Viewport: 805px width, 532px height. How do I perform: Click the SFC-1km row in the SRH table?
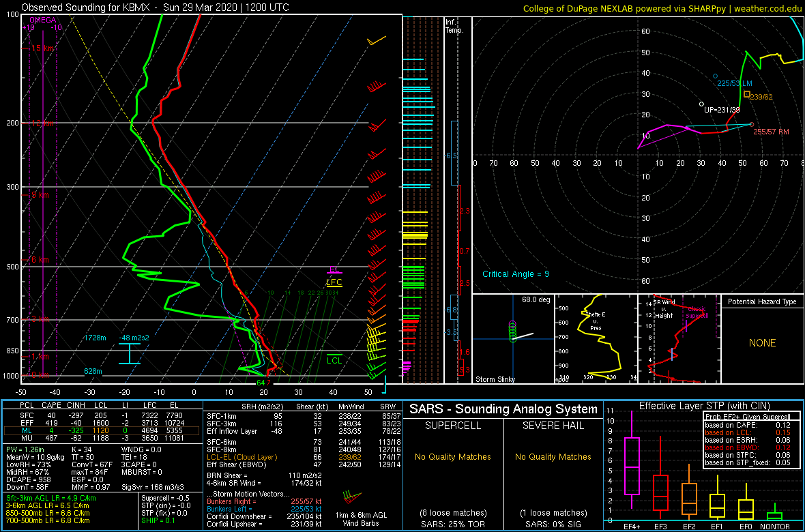303,415
